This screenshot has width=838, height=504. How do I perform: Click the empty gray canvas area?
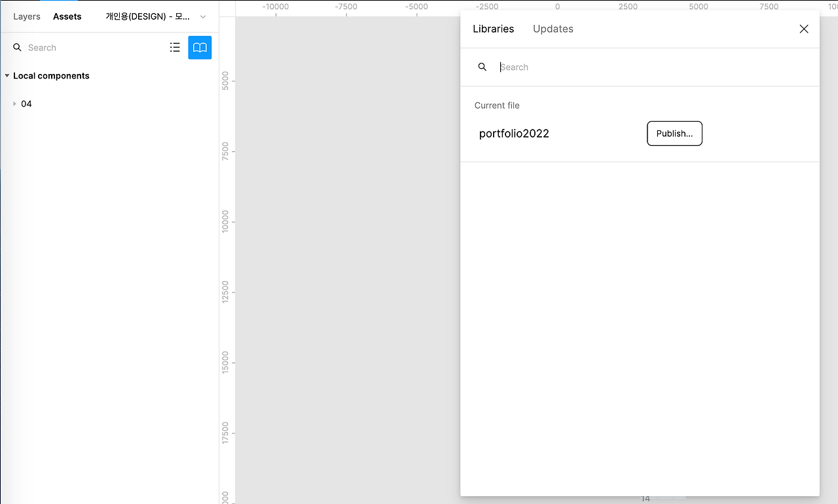tap(347, 262)
